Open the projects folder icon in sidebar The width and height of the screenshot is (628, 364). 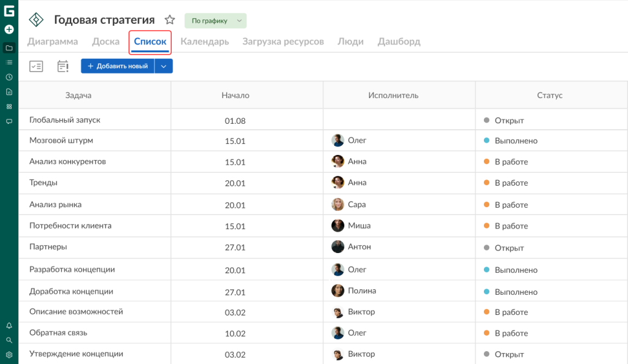(9, 48)
